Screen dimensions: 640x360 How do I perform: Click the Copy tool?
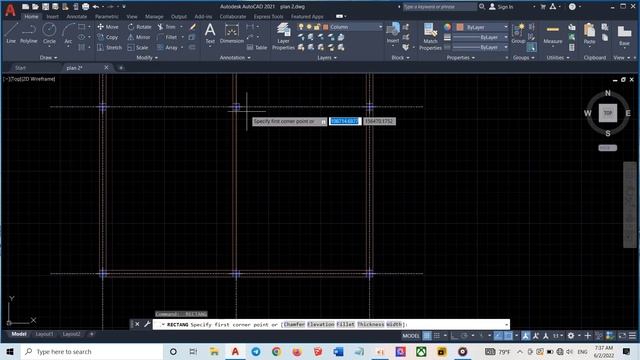click(x=108, y=37)
